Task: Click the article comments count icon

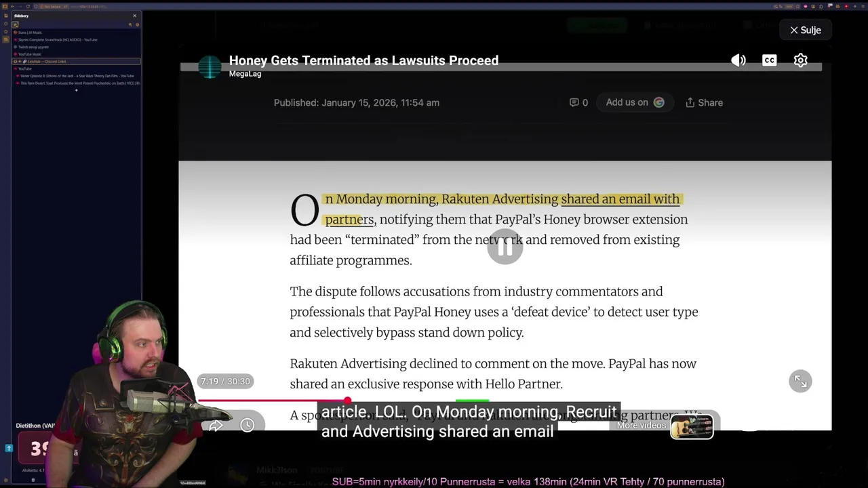Action: (x=578, y=102)
